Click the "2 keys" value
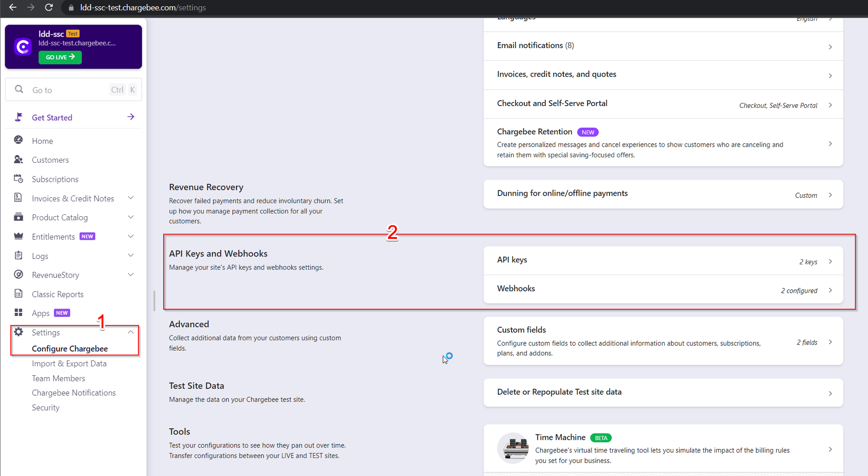 coord(808,262)
